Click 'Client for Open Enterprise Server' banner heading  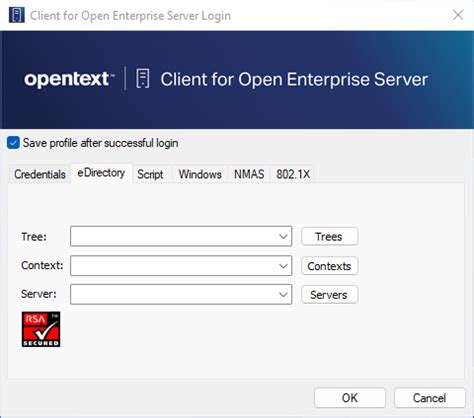[294, 79]
